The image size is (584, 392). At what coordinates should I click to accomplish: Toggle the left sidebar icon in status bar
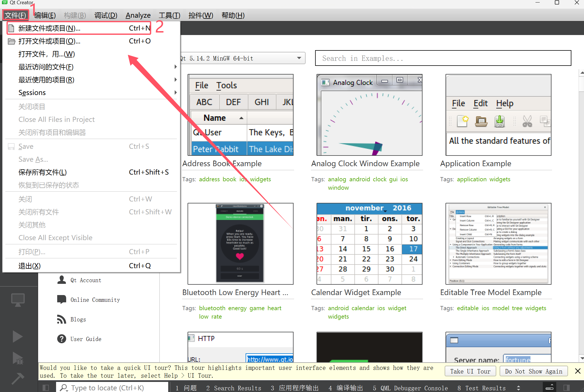pyautogui.click(x=45, y=388)
